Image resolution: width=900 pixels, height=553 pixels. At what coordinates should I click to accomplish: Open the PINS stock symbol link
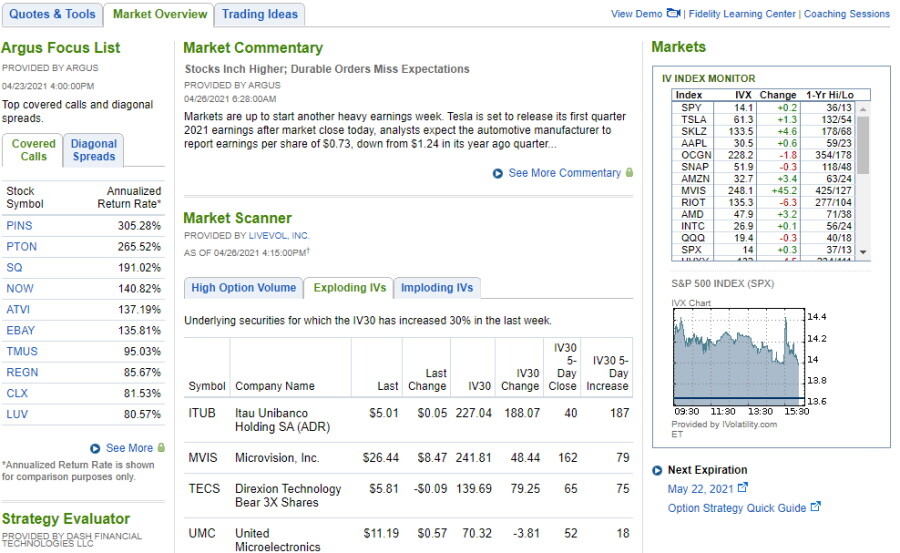click(x=19, y=226)
